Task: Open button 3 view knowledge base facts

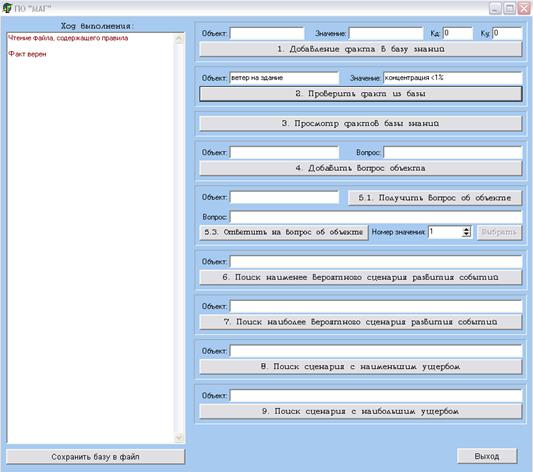Action: tap(360, 124)
